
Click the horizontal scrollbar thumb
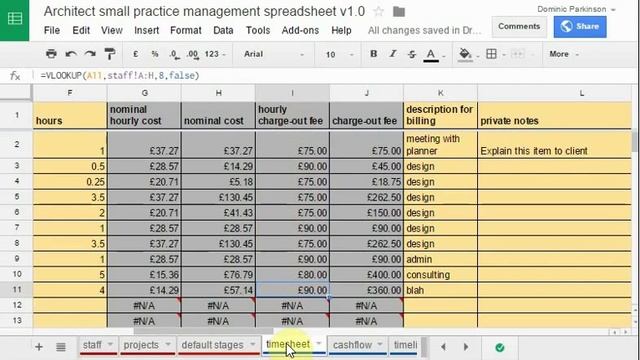pos(203,331)
